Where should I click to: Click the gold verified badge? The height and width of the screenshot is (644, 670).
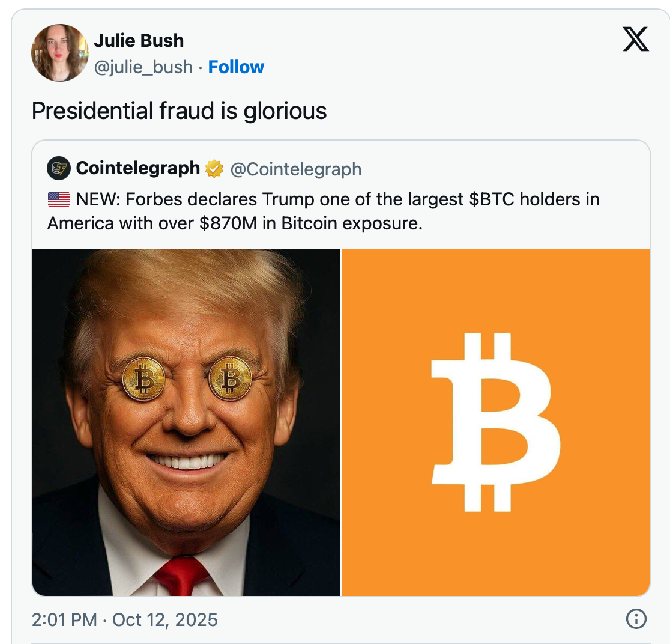pyautogui.click(x=214, y=169)
